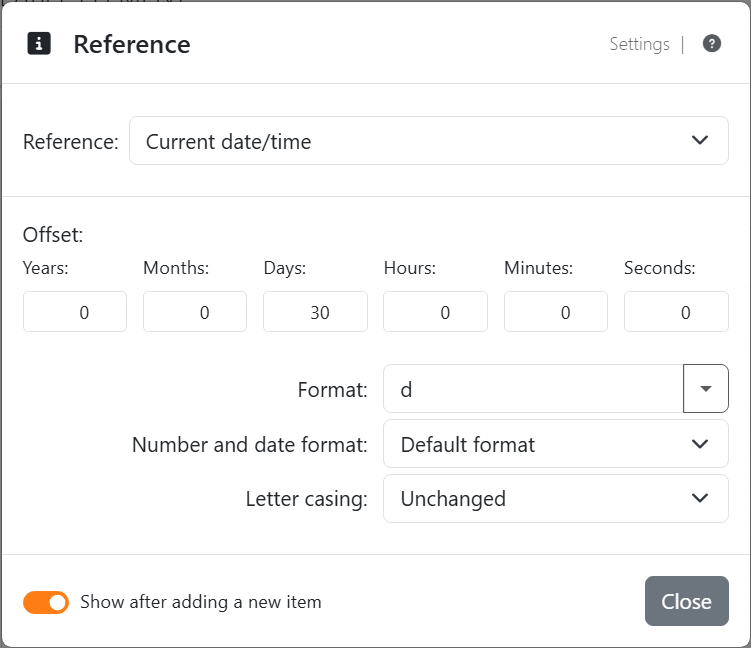Expand the Format presets arrow button
The image size is (751, 648).
[x=706, y=388]
